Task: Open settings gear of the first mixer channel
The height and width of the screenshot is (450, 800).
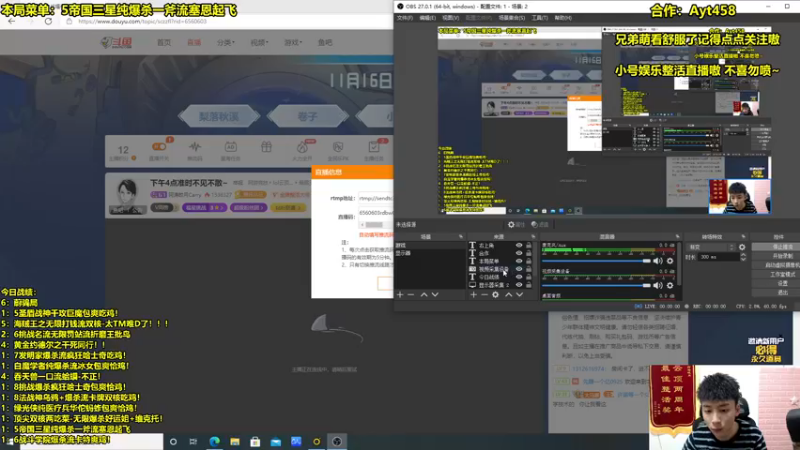Action: tap(670, 261)
